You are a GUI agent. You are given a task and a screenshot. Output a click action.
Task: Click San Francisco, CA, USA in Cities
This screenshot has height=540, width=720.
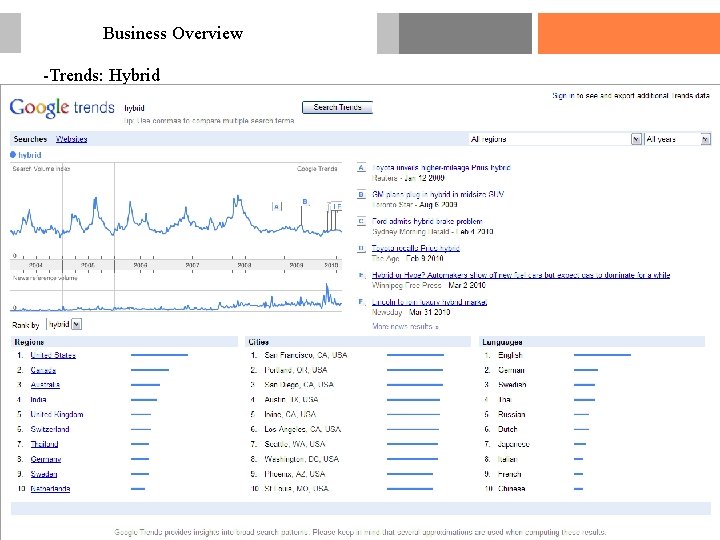click(x=306, y=355)
